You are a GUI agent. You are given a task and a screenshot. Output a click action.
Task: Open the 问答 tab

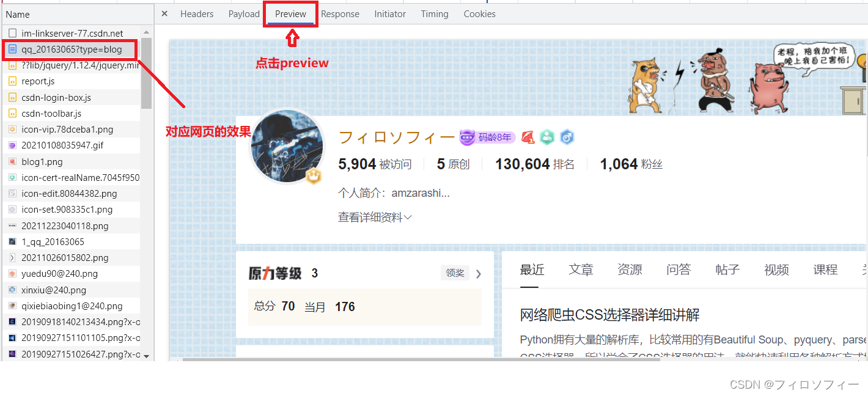click(679, 269)
